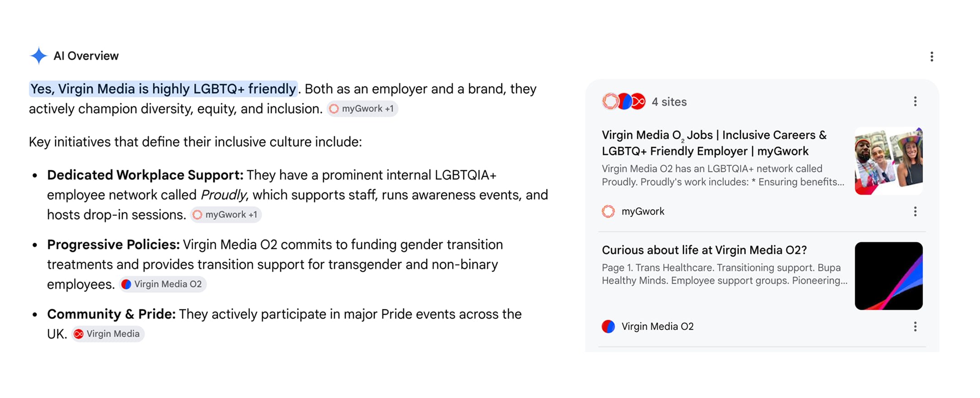Open the myGwork result three-dot menu

(x=915, y=212)
